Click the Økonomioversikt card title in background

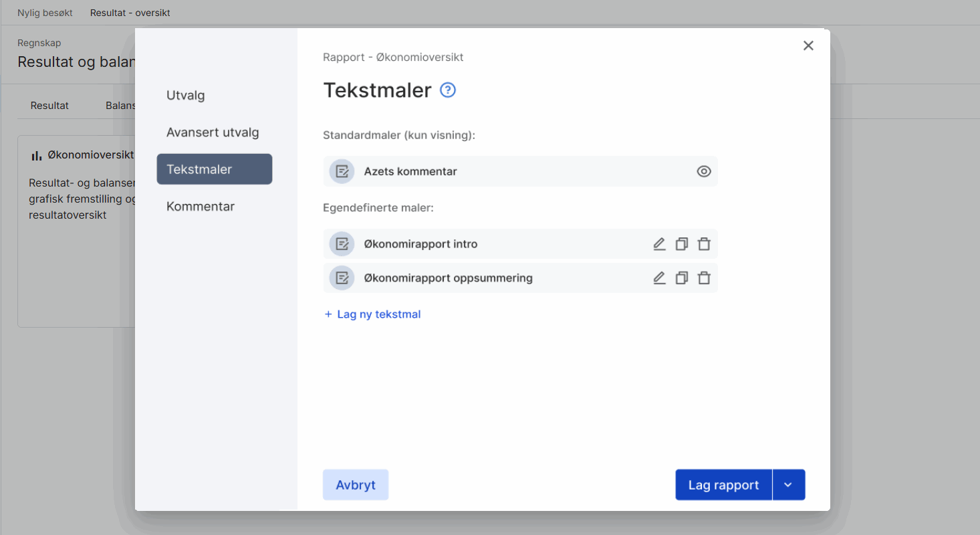(91, 155)
